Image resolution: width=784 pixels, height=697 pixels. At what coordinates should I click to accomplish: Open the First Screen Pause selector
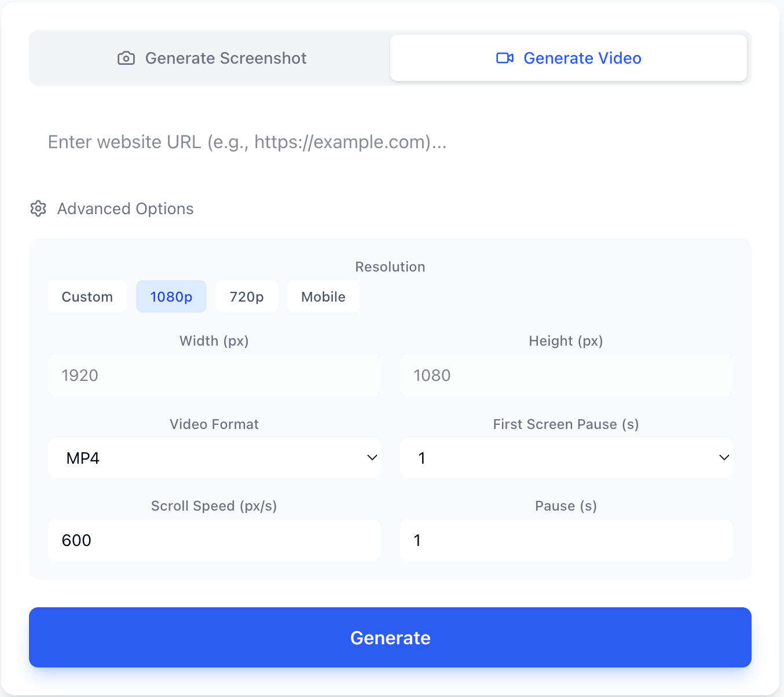point(566,458)
